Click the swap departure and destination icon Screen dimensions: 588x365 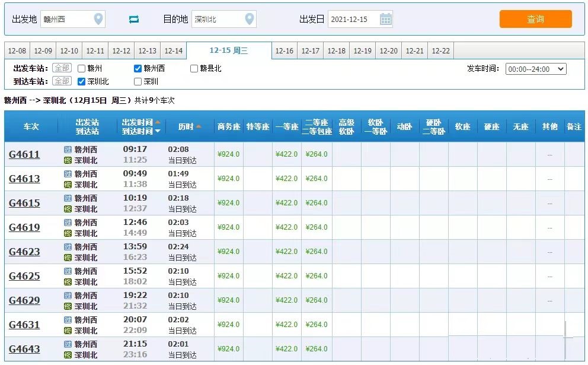(x=133, y=20)
